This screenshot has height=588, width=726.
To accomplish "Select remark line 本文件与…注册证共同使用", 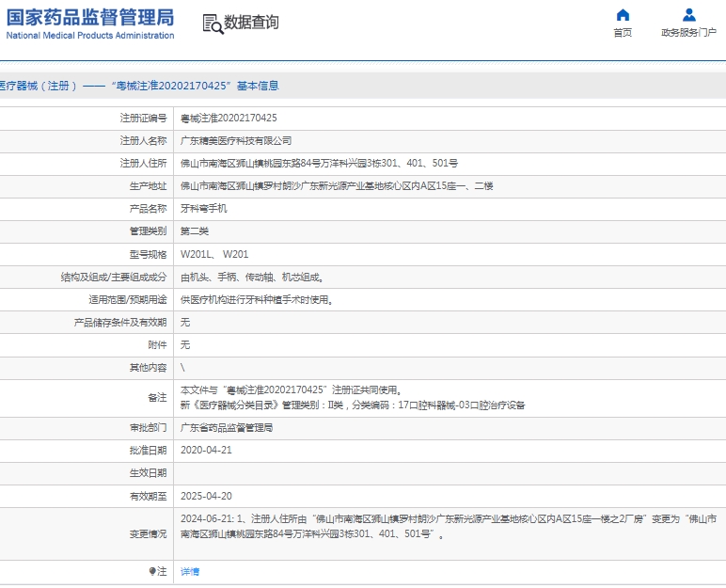I will [291, 390].
